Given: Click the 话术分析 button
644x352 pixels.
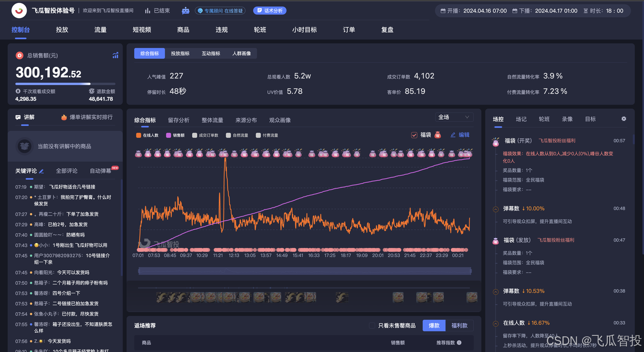Looking at the screenshot, I should pos(269,11).
